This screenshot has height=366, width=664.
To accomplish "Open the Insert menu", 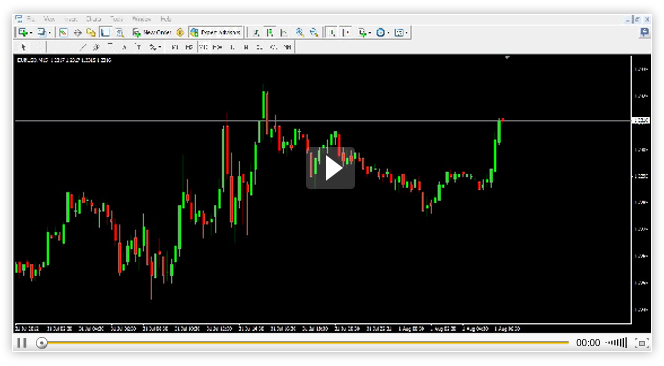I will point(71,19).
